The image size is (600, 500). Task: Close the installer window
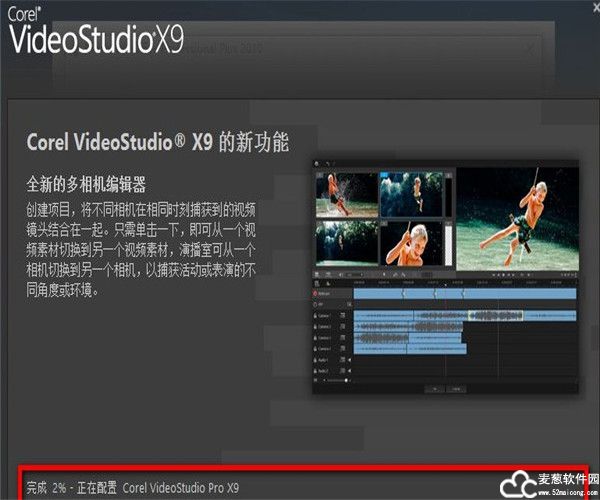(596, 8)
